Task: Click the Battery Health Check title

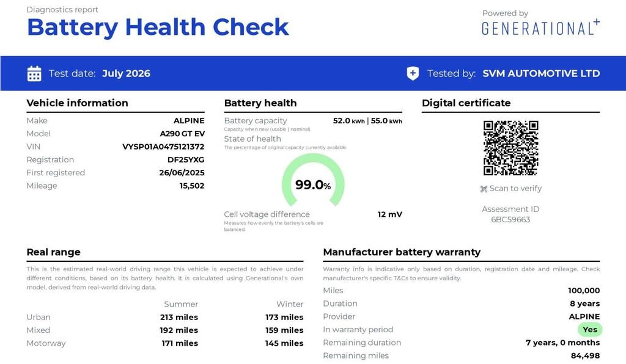Action: 158,27
